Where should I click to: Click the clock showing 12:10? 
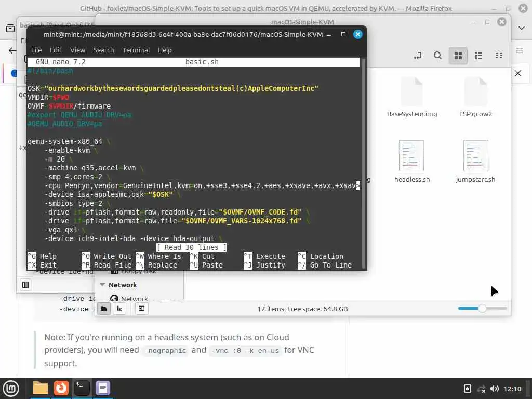click(512, 389)
